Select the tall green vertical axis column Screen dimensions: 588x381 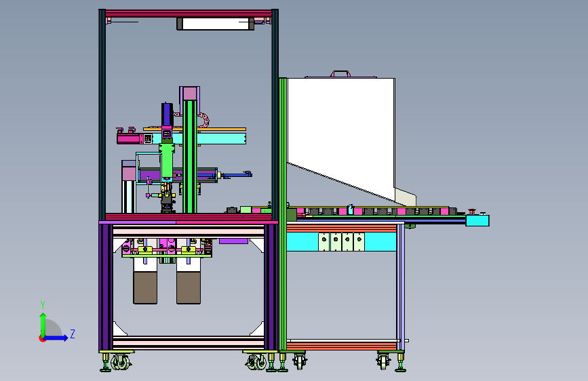coord(190,157)
